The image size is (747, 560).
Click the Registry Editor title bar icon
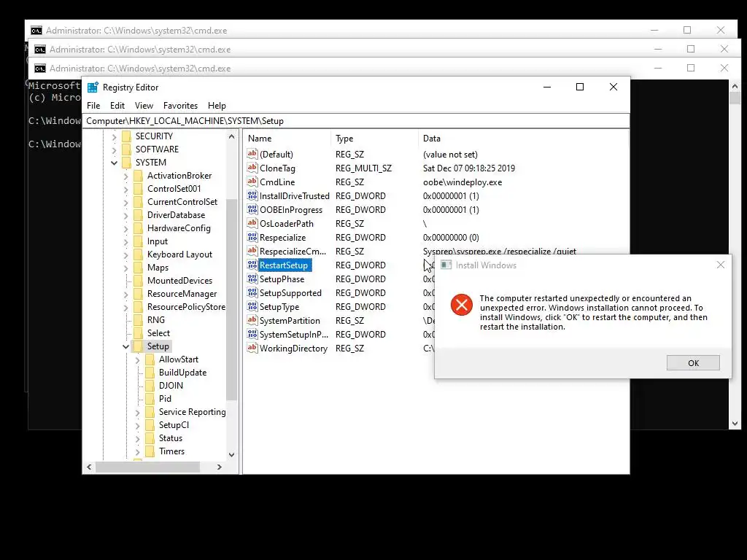point(93,87)
